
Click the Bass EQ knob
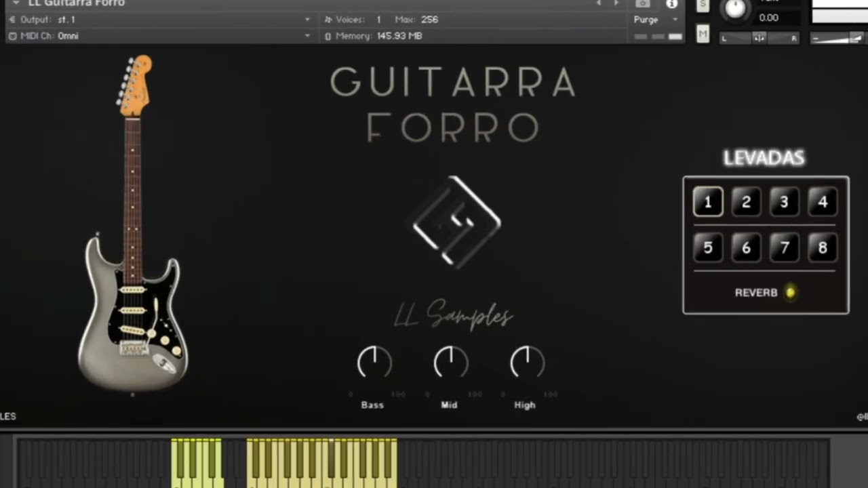374,363
